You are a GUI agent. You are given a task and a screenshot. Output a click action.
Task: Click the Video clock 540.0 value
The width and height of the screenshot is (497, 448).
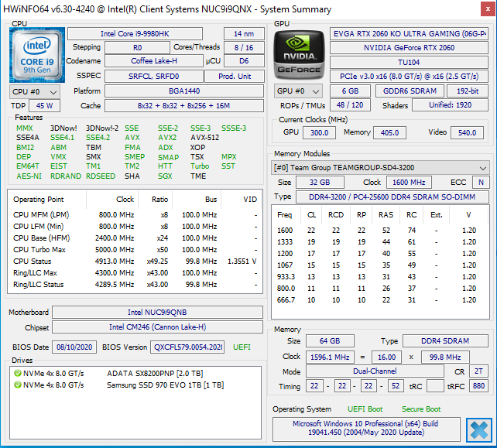click(x=468, y=133)
